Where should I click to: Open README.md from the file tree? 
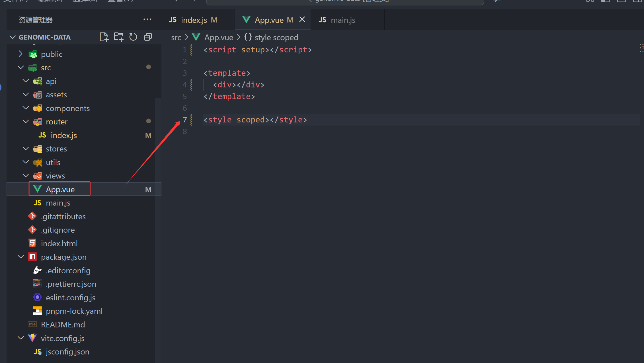(63, 325)
